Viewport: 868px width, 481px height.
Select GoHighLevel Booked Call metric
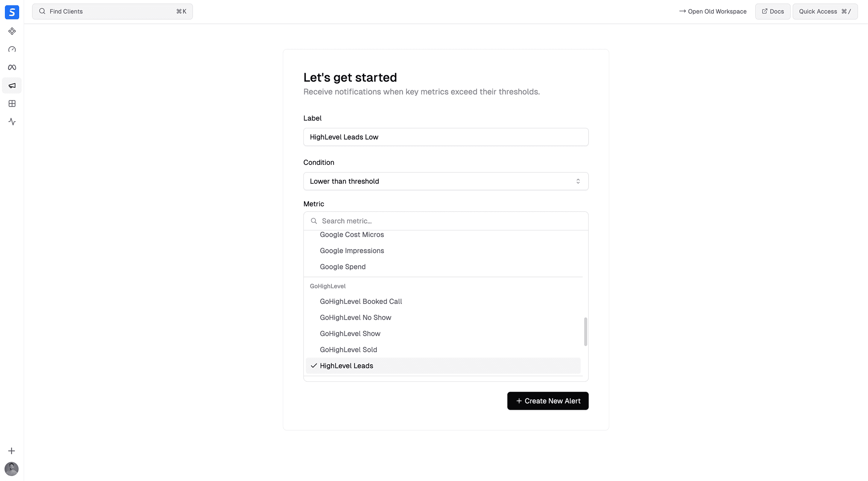tap(361, 301)
